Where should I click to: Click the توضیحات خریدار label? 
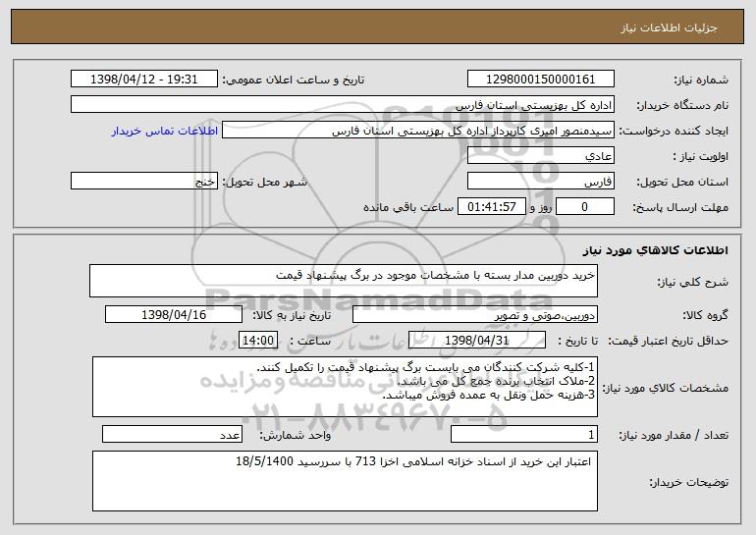pos(688,482)
